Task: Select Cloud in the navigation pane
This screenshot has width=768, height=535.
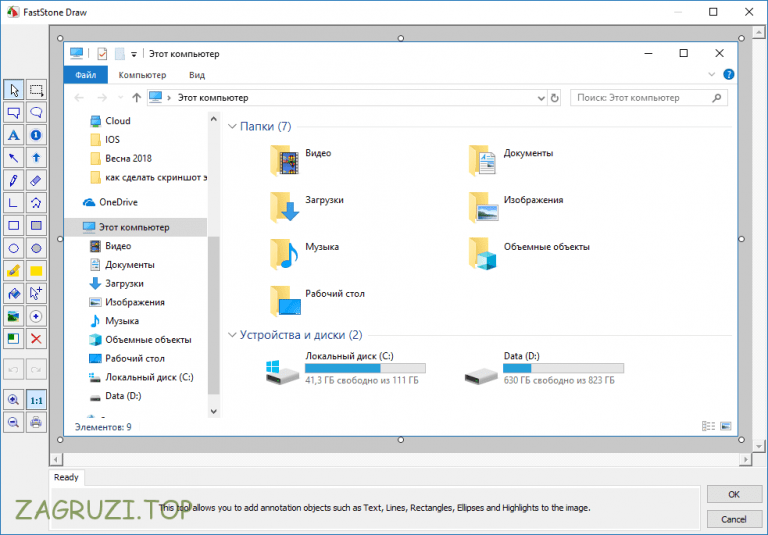Action: click(x=110, y=121)
